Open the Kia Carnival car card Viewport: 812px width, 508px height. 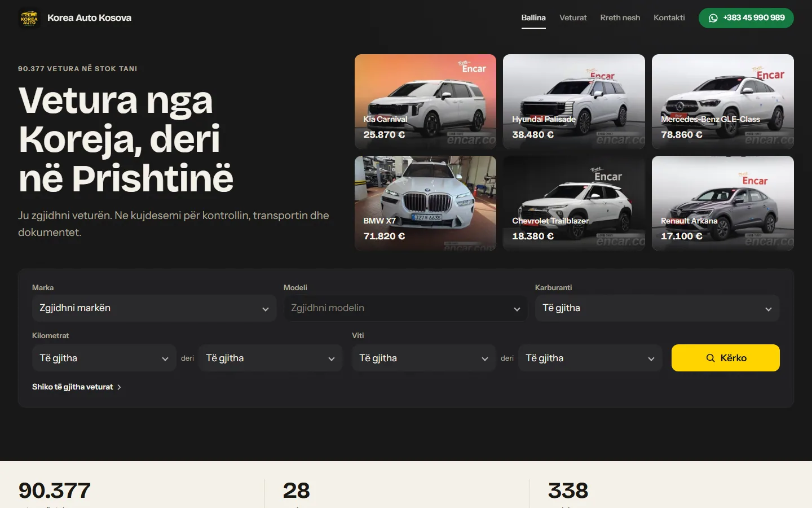tap(425, 102)
